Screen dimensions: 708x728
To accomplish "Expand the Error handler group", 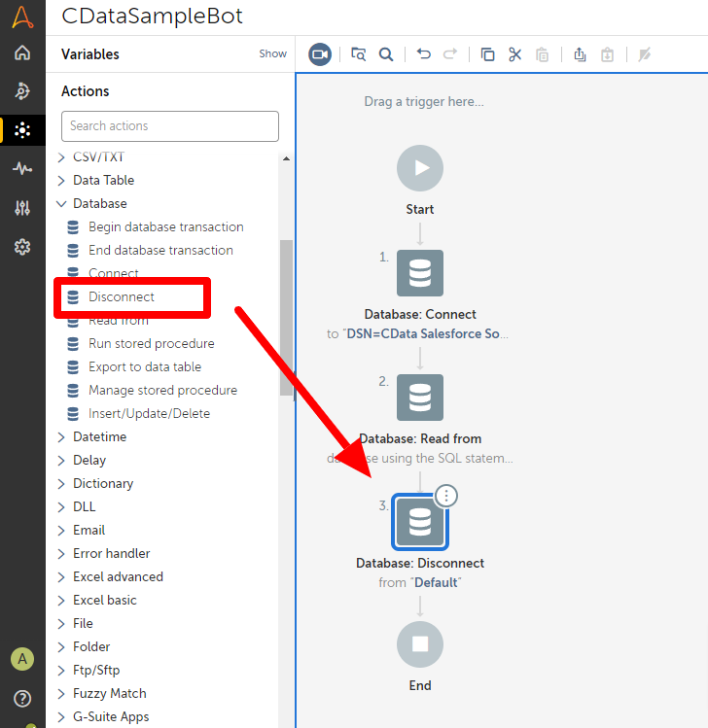I will [61, 553].
